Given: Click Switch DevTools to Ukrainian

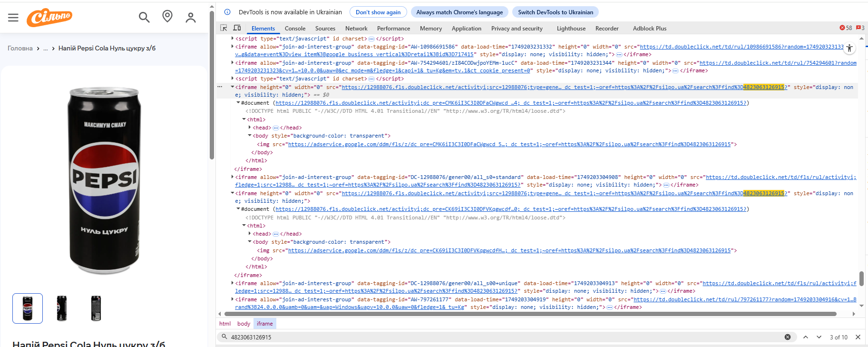Looking at the screenshot, I should [x=556, y=12].
